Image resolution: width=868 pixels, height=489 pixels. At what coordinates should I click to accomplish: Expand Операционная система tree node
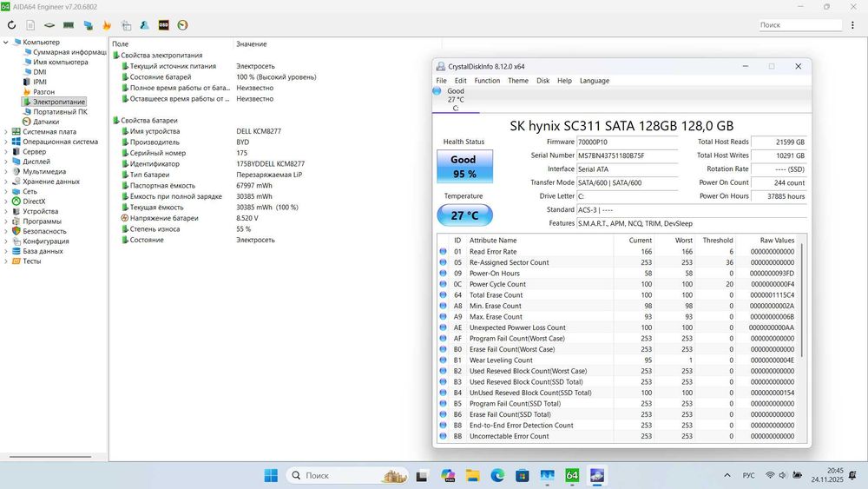[x=6, y=142]
